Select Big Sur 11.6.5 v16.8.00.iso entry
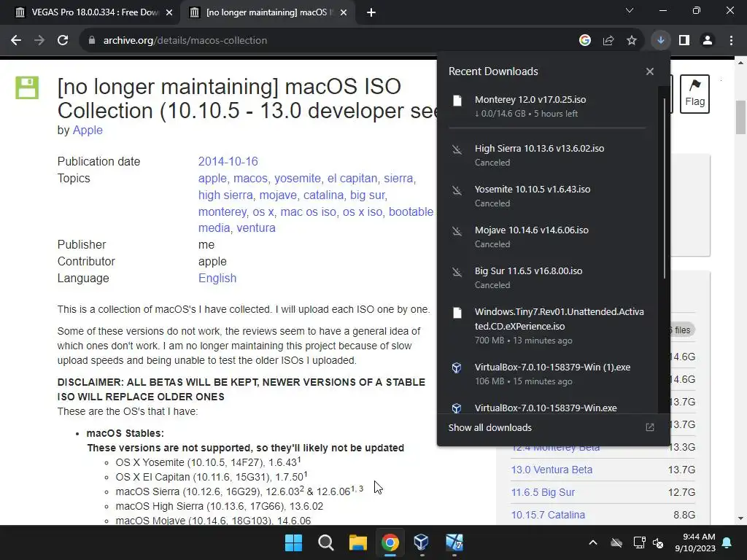 547,278
